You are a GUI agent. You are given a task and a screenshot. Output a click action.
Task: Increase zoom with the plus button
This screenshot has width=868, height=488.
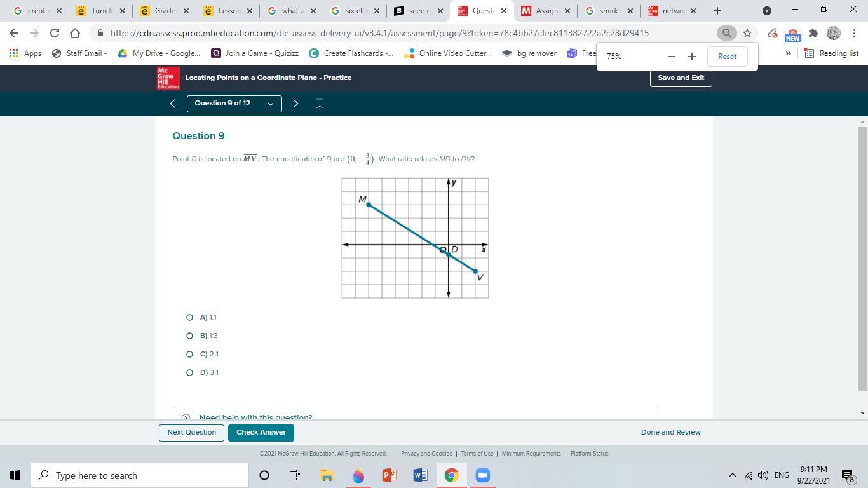[692, 57]
